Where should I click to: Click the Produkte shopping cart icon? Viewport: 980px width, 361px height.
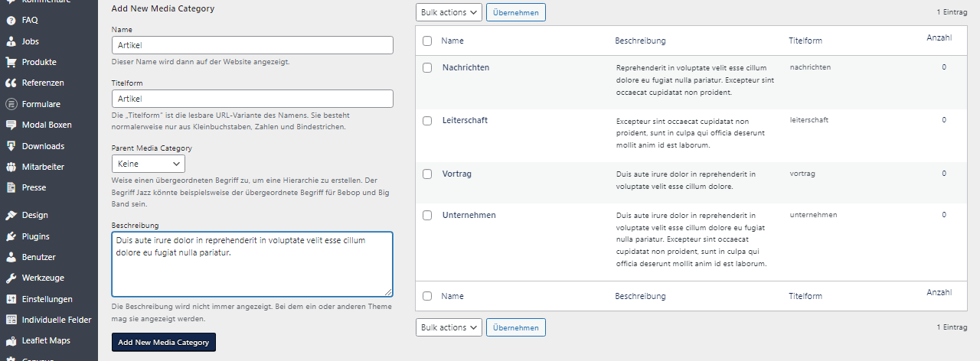tap(11, 62)
